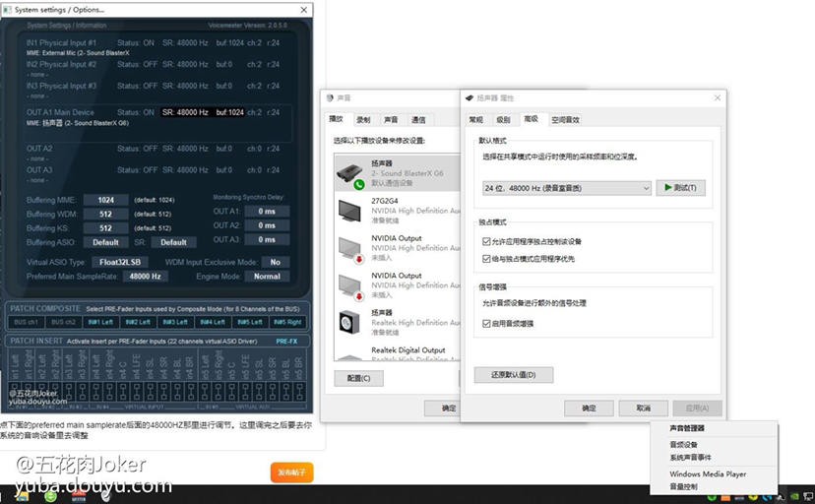Screen dimensions: 815x504
Task: Switch to the 通信 tab in Sound dialog
Action: coord(418,120)
